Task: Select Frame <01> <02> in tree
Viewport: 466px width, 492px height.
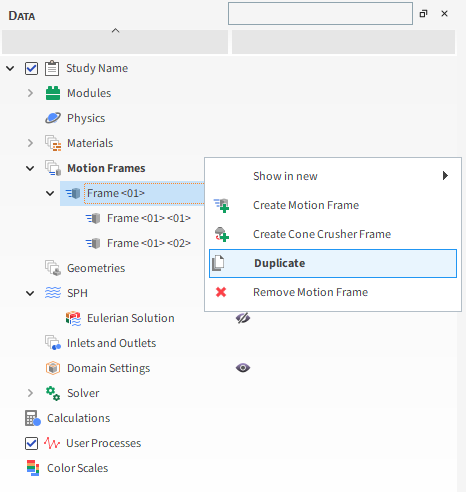Action: click(x=149, y=243)
